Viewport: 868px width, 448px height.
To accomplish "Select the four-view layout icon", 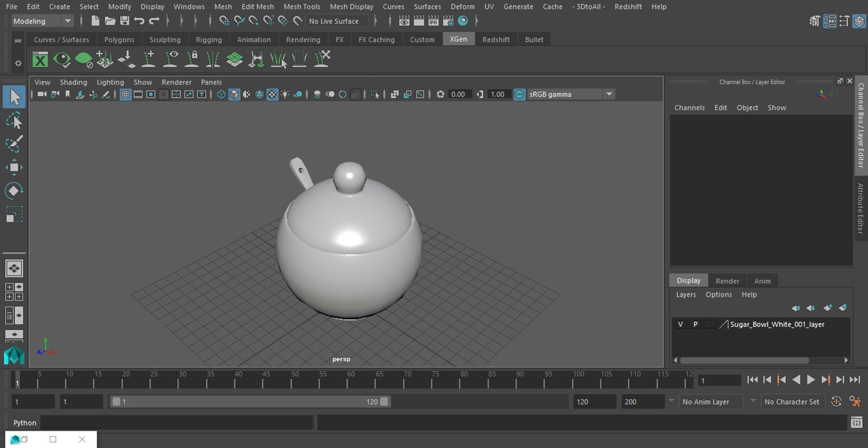I will tap(14, 292).
